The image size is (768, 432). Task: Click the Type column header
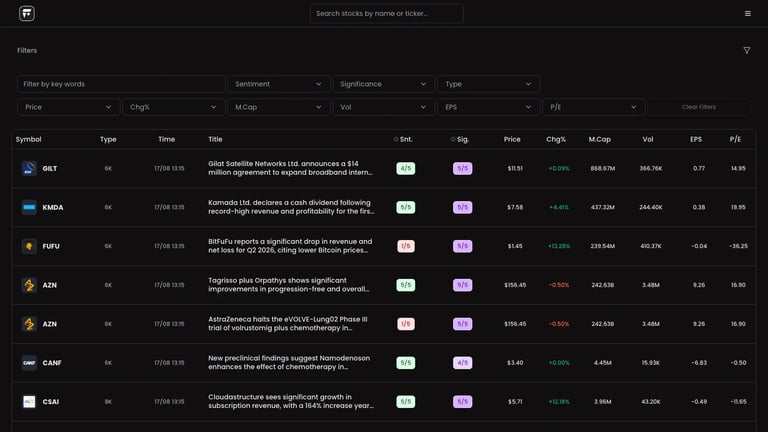point(108,139)
